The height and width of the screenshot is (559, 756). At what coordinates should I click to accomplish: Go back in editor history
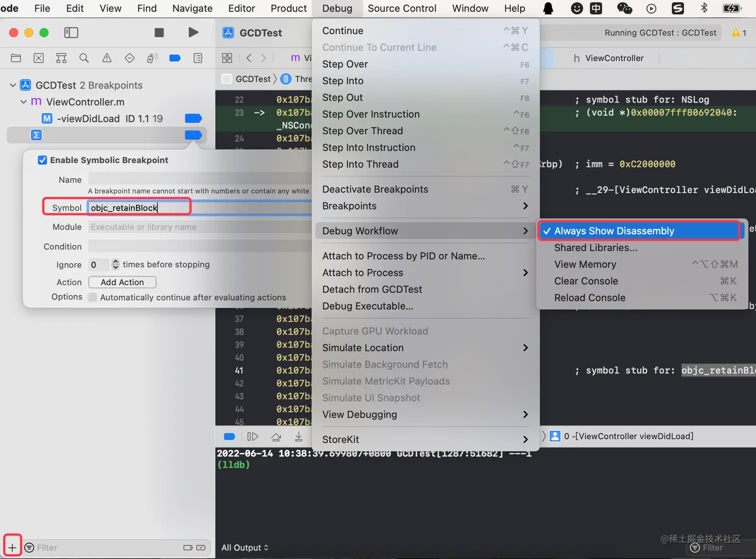249,58
